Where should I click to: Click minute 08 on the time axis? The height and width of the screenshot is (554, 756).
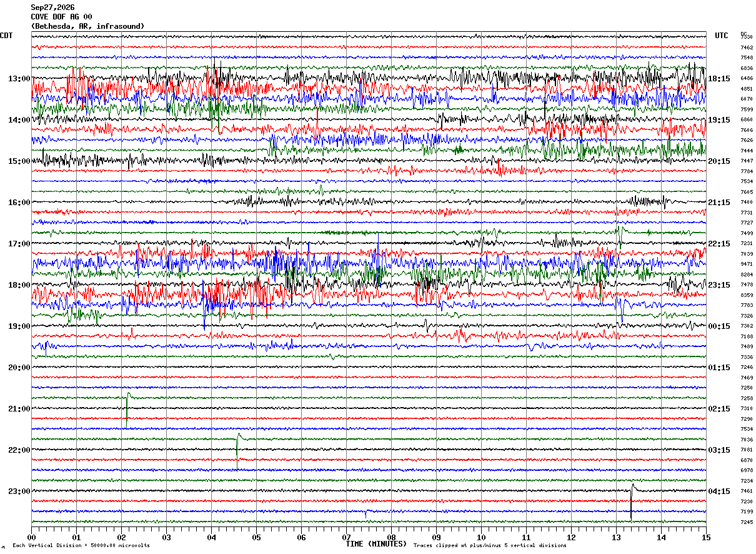click(x=391, y=537)
